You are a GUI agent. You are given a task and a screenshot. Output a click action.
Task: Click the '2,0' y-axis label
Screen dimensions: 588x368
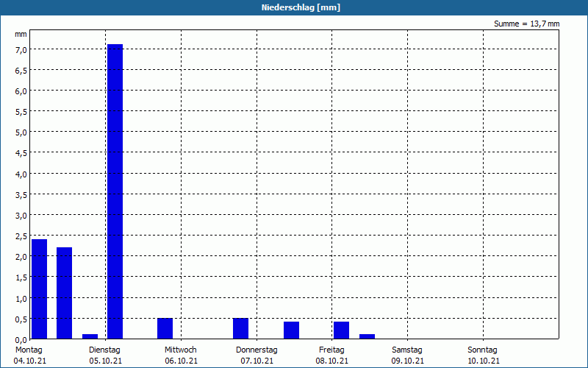coord(21,256)
